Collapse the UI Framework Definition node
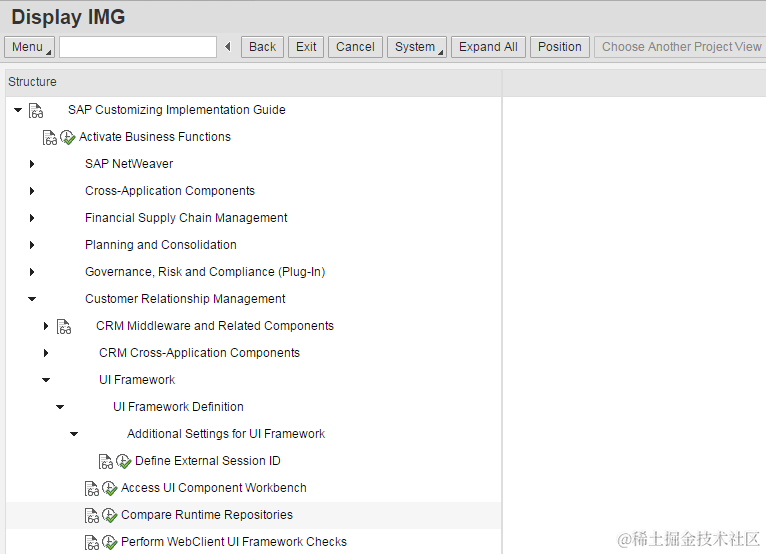 [60, 407]
